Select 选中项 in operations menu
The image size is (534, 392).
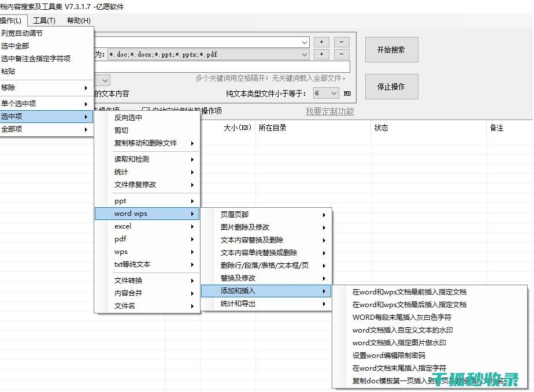pyautogui.click(x=46, y=117)
